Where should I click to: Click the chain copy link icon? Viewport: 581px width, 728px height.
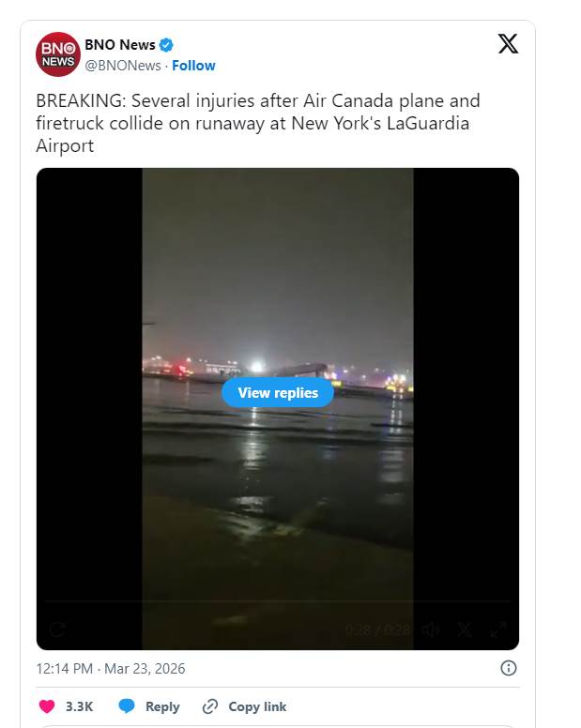coord(210,706)
